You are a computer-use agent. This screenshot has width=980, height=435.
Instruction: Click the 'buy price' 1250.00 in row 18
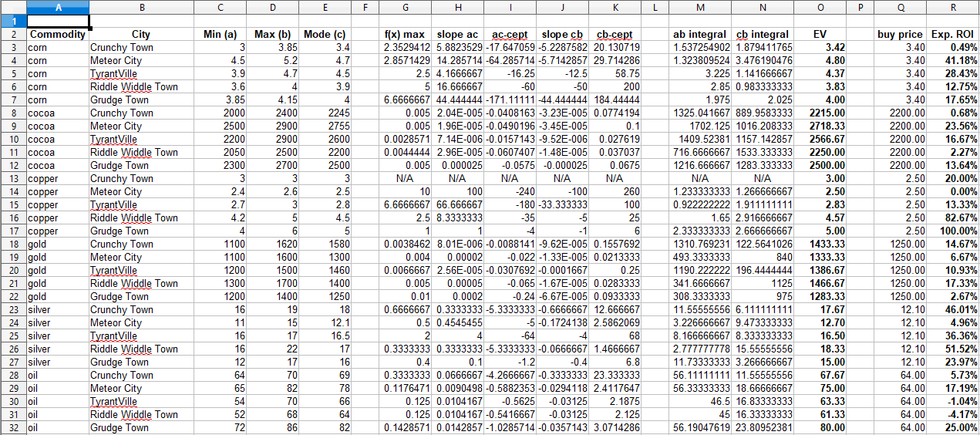pyautogui.click(x=900, y=244)
